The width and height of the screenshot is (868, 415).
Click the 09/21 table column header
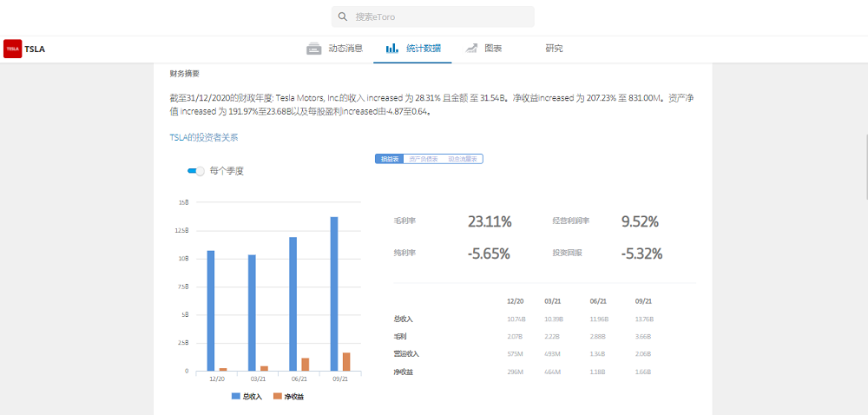pyautogui.click(x=643, y=301)
